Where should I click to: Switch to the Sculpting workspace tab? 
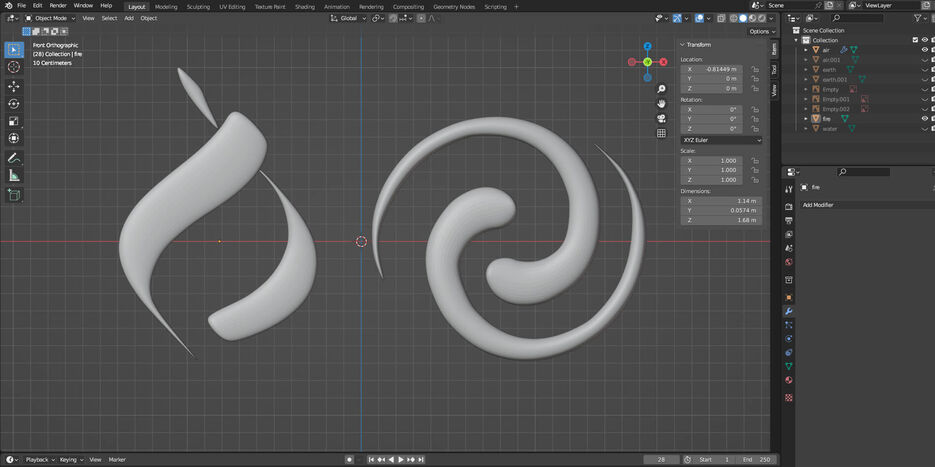click(198, 7)
